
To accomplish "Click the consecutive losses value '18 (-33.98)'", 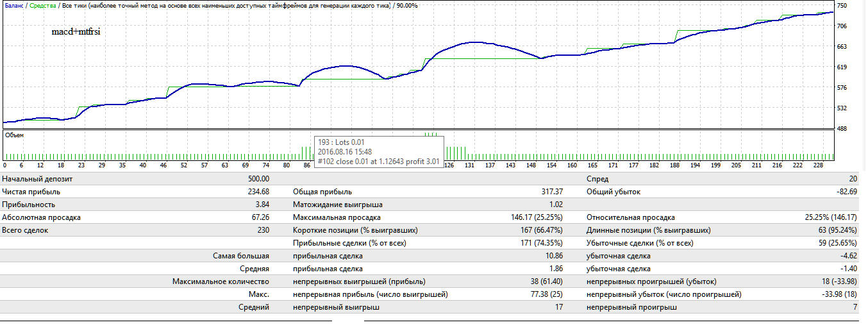I will [837, 281].
